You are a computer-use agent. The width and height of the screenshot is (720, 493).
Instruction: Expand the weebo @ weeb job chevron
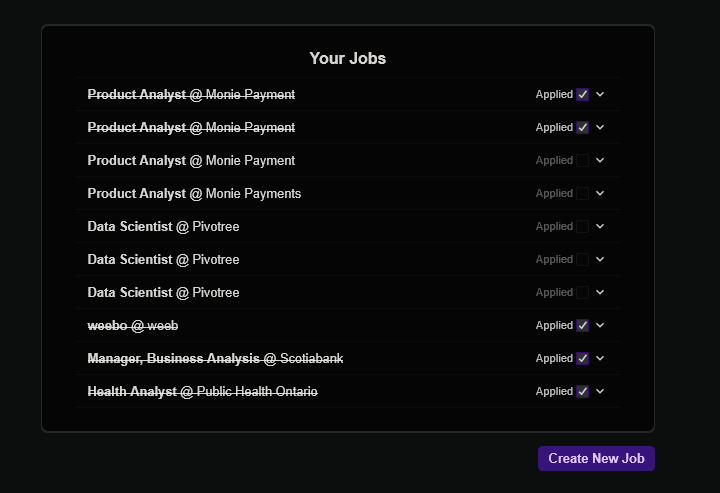(600, 325)
